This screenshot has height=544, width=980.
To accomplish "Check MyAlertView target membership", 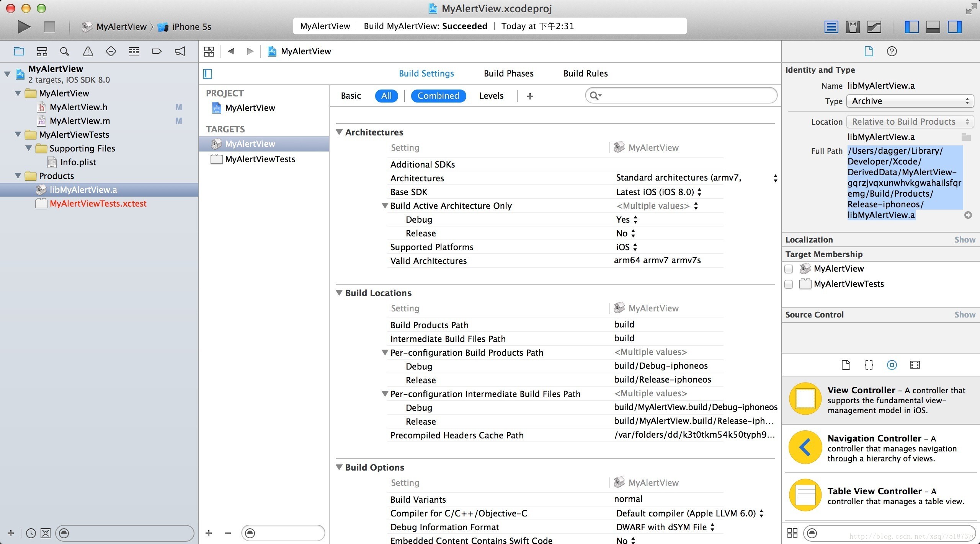I will [x=789, y=269].
